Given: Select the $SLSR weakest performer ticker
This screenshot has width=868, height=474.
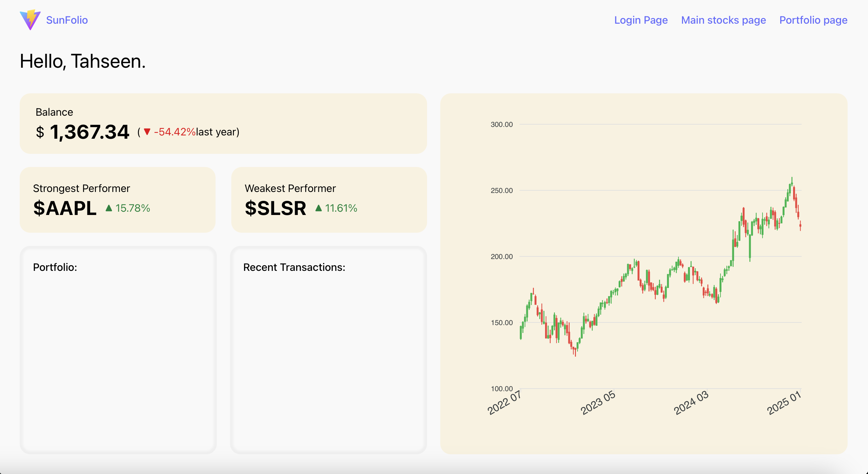Looking at the screenshot, I should click(x=275, y=208).
